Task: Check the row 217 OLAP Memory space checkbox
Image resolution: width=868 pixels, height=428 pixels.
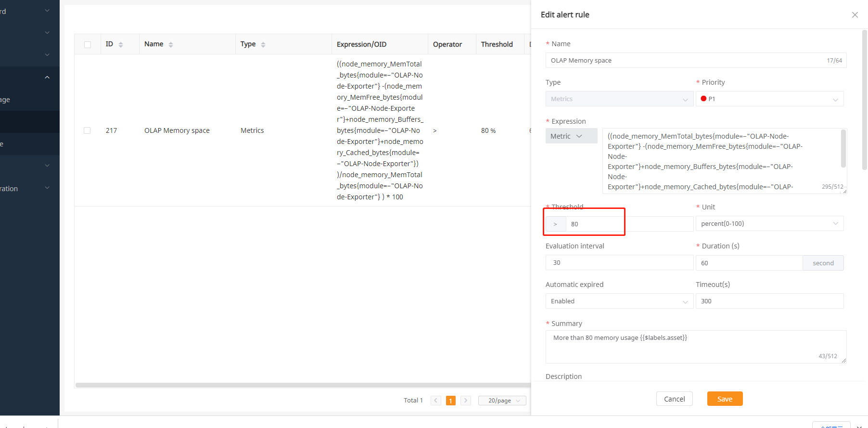Action: click(x=87, y=130)
